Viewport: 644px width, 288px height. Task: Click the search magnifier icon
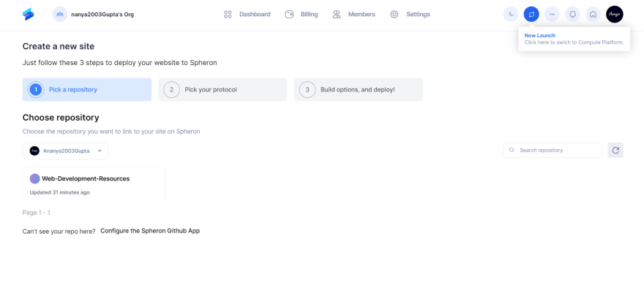[512, 150]
